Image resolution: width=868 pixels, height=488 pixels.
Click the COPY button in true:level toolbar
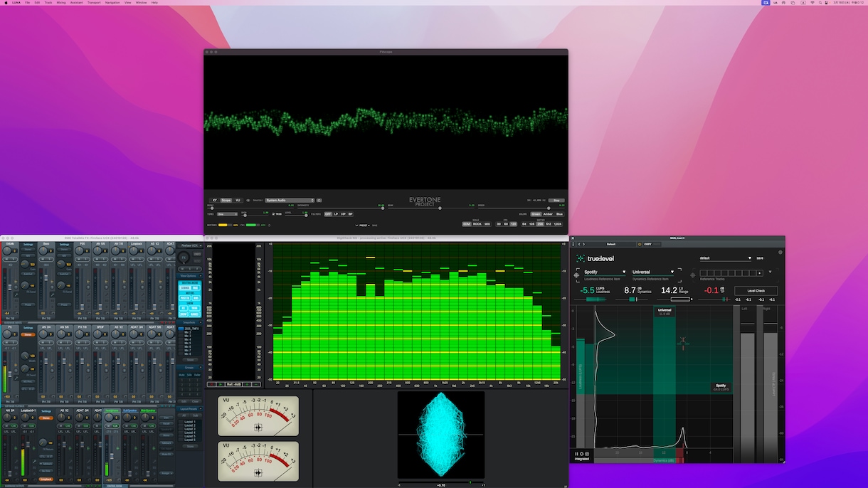click(647, 244)
